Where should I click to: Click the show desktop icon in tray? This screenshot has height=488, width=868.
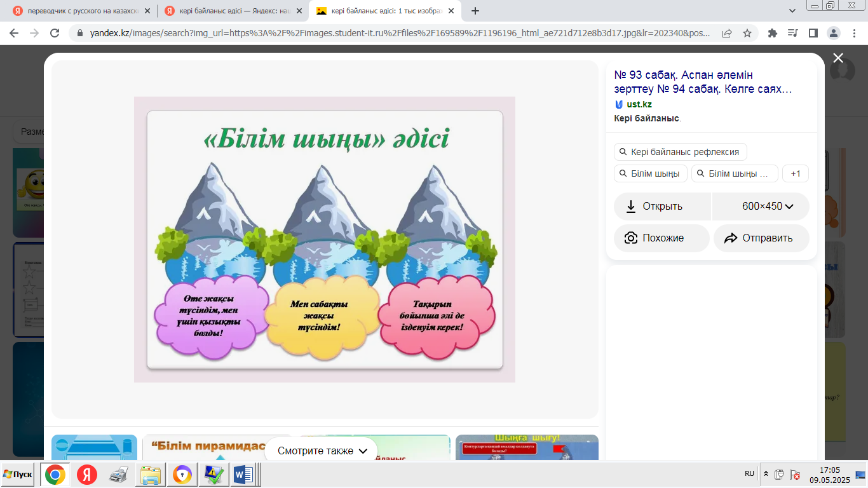click(x=860, y=474)
